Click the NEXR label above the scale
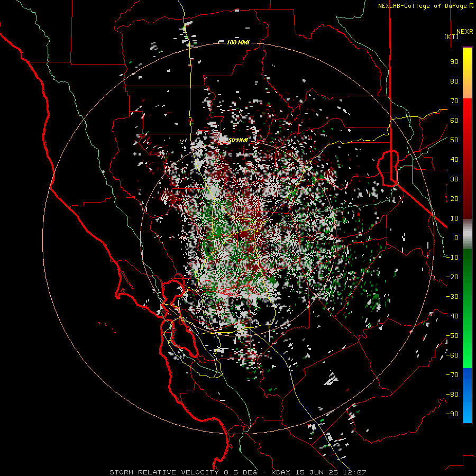 464,32
